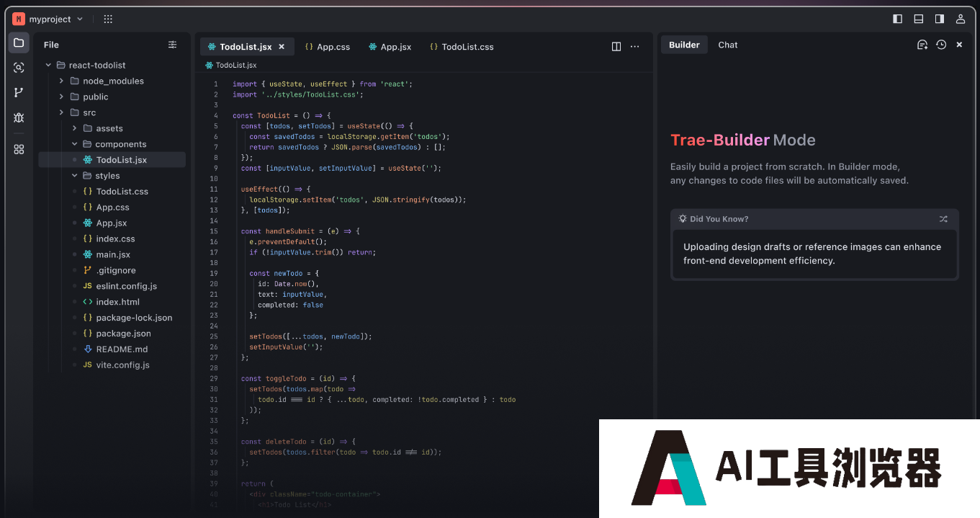This screenshot has height=518, width=980.
Task: Click the Trae-Builder Mode heading
Action: [x=742, y=140]
